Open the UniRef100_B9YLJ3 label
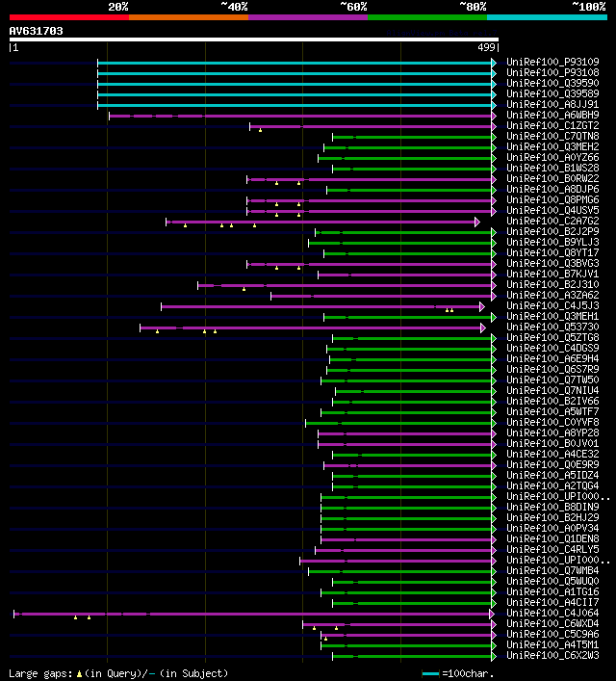The width and height of the screenshot is (616, 681). pyautogui.click(x=552, y=242)
